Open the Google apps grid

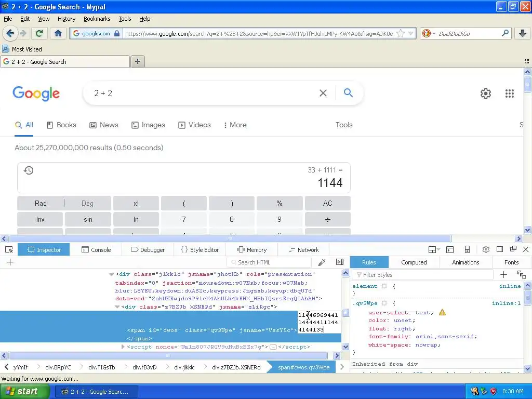(x=509, y=94)
